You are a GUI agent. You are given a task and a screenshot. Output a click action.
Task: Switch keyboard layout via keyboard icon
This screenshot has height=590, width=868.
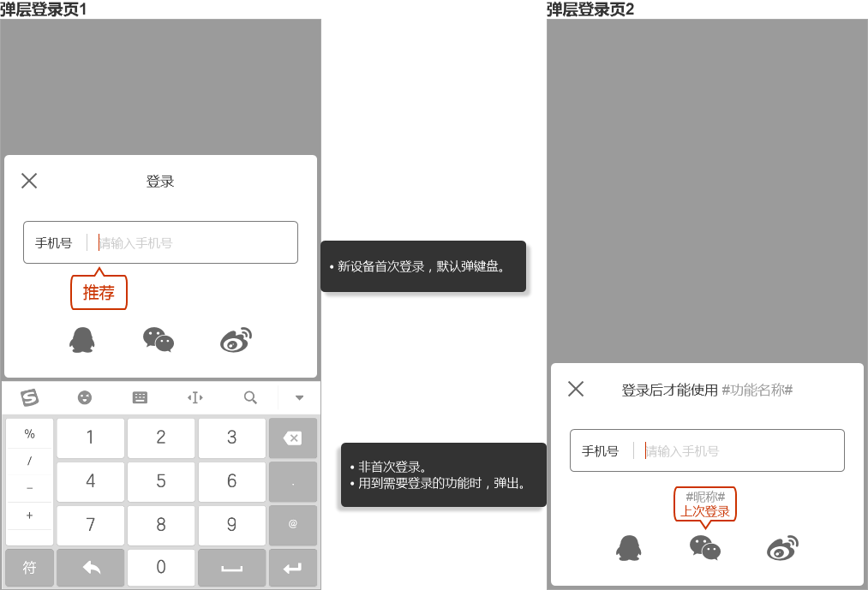[x=140, y=397]
